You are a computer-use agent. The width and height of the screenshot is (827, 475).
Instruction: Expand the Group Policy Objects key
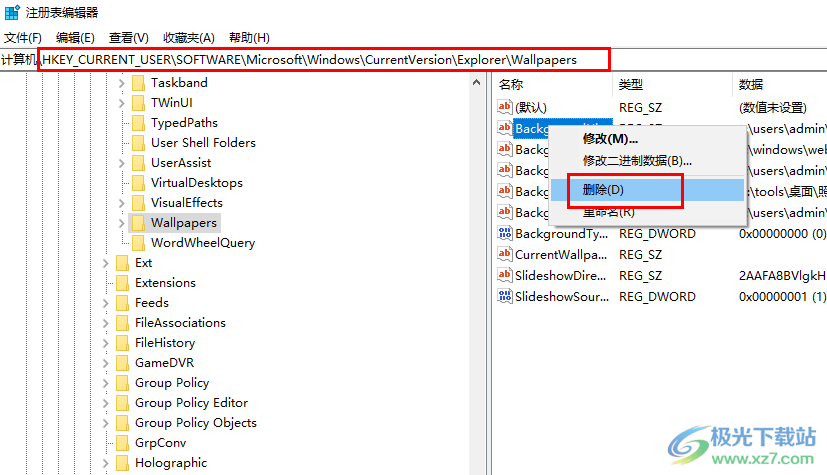pos(105,424)
